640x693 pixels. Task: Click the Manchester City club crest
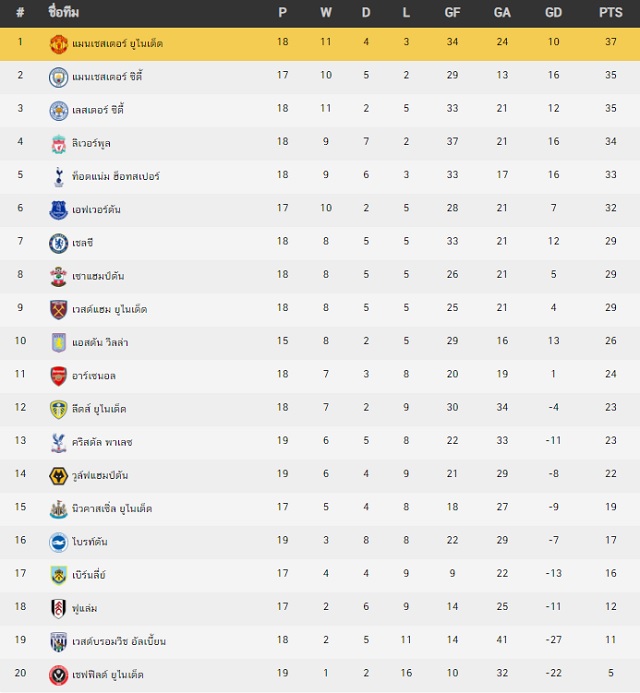click(x=58, y=77)
